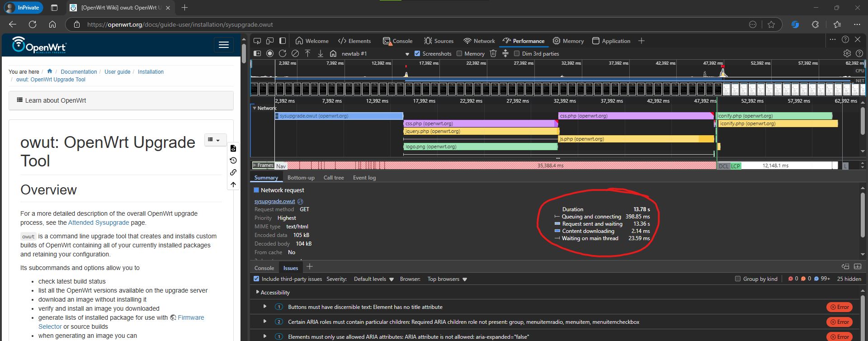This screenshot has height=341, width=868.
Task: Collapse the Accessibility issues group
Action: tap(258, 292)
